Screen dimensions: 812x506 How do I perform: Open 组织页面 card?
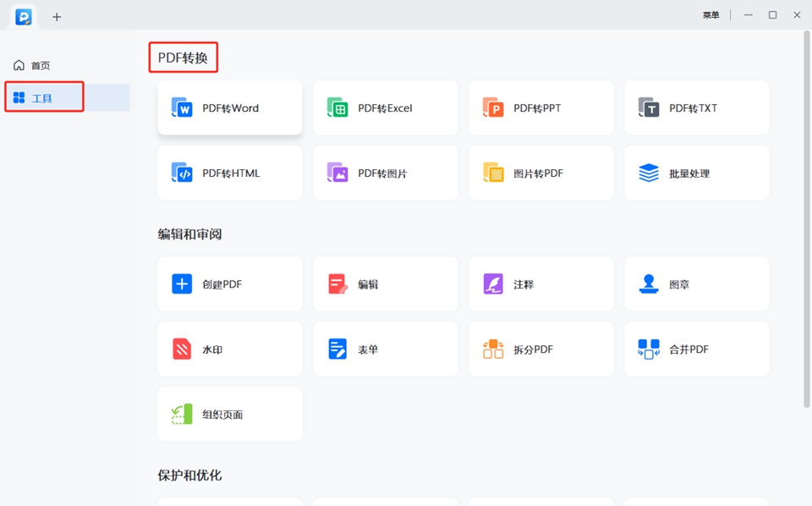pos(230,415)
